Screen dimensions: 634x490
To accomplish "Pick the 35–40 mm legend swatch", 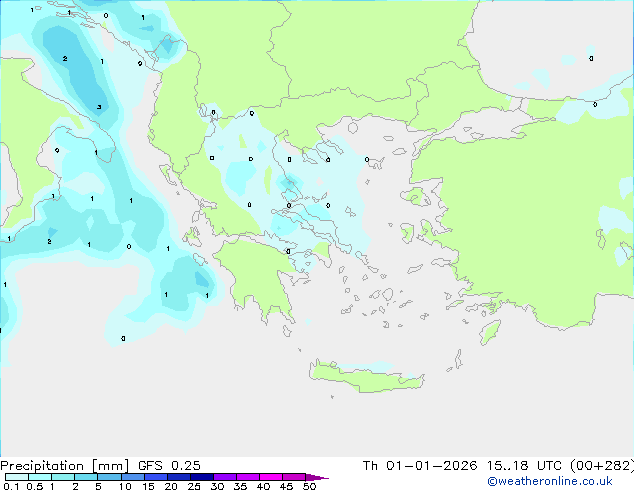I will click(x=248, y=477).
